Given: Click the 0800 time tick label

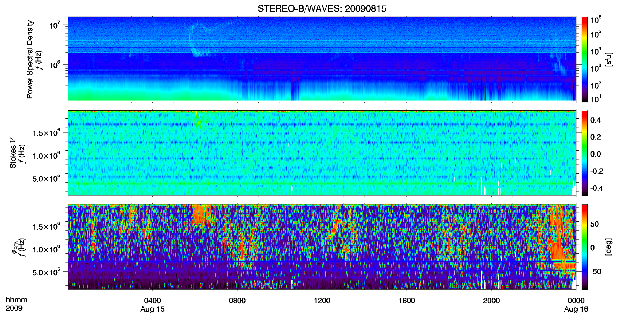Looking at the screenshot, I should click(x=237, y=301).
